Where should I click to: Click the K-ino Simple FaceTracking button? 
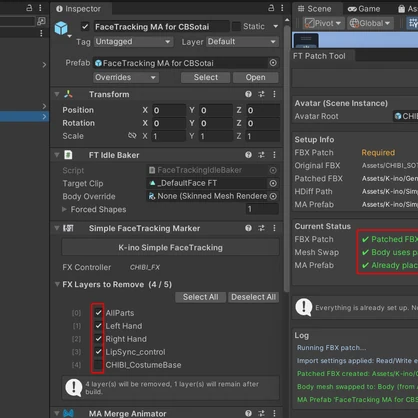click(170, 247)
